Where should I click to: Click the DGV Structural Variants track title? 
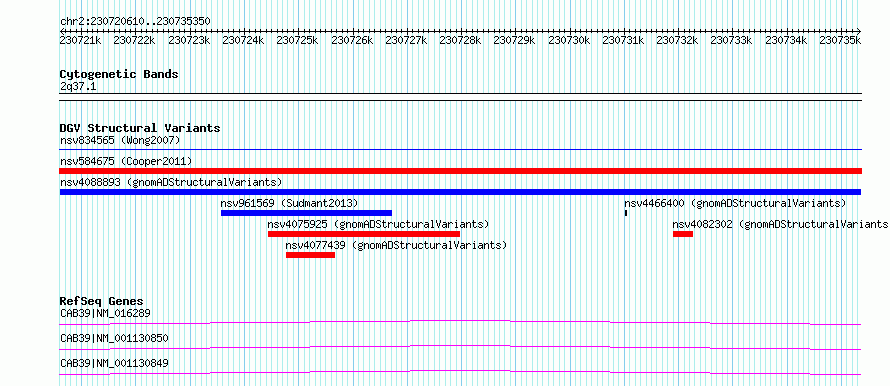pyautogui.click(x=140, y=128)
